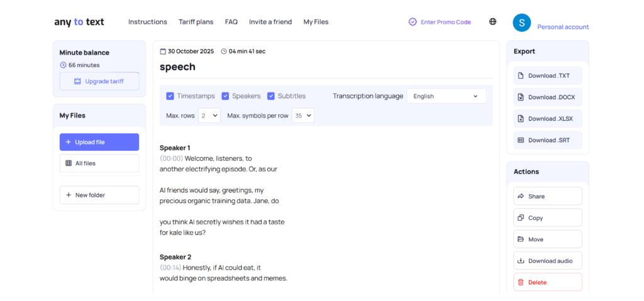Uncheck the Timestamps checkbox
The height and width of the screenshot is (301, 644).
click(x=170, y=96)
